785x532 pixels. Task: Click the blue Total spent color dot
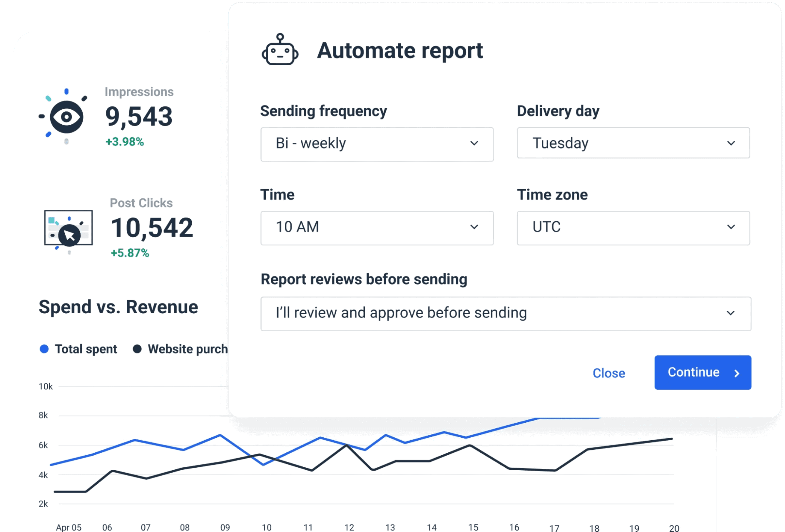click(44, 349)
